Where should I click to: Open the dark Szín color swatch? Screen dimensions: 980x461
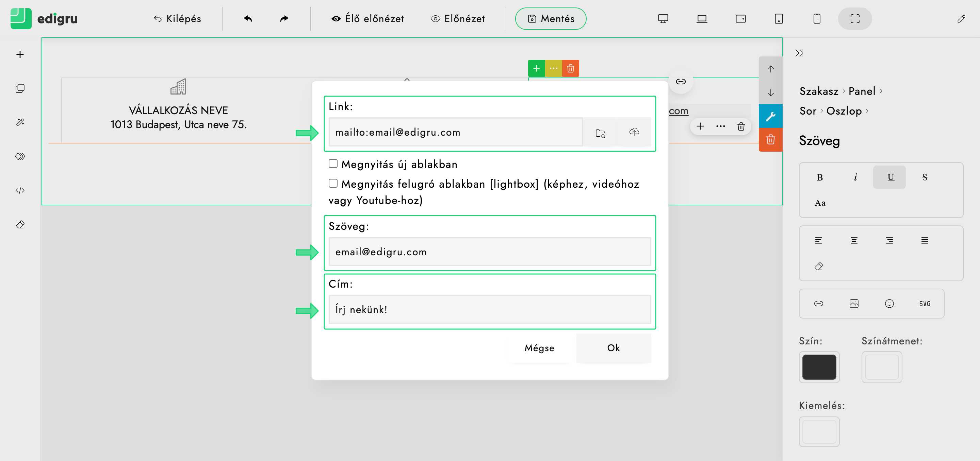819,367
